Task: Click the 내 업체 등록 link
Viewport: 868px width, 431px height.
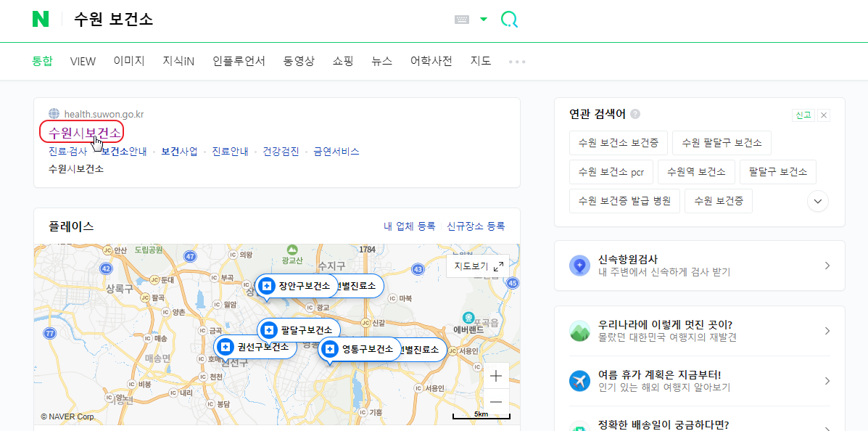Action: point(410,226)
